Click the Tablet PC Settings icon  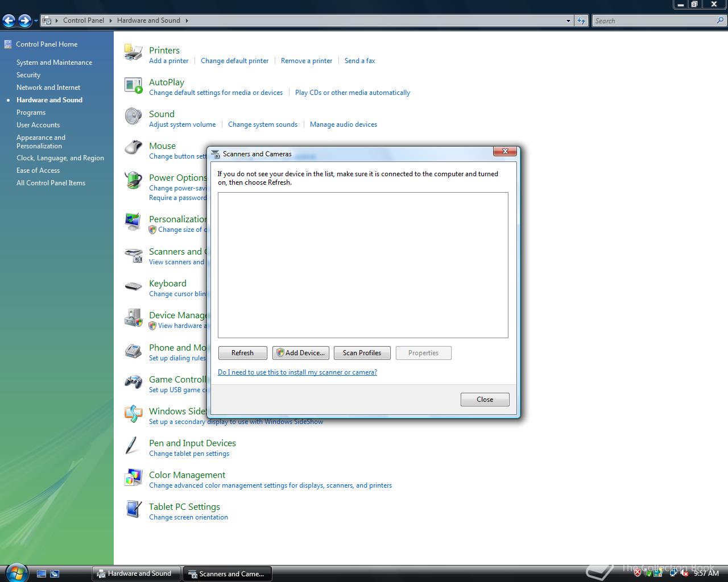click(133, 509)
